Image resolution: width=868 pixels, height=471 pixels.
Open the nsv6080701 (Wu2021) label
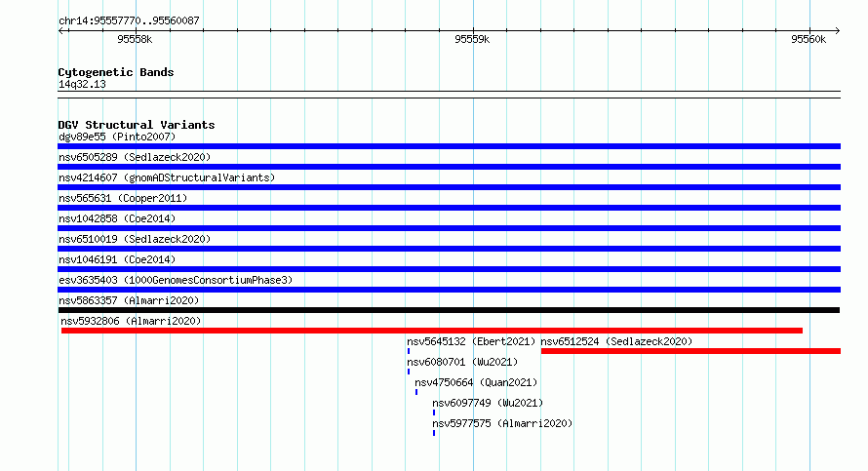(462, 362)
